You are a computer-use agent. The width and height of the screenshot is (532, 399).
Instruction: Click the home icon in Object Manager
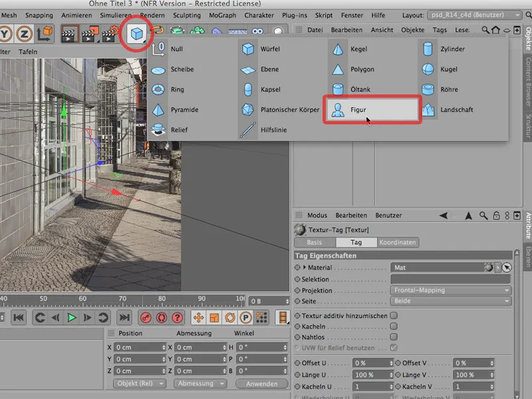(x=495, y=30)
